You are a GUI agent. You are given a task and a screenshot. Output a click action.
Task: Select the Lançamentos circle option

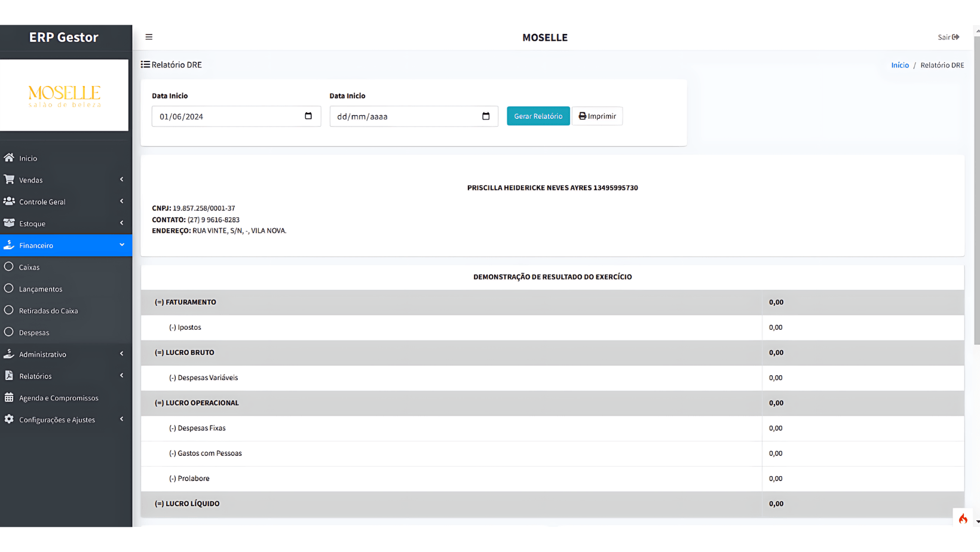pyautogui.click(x=9, y=289)
